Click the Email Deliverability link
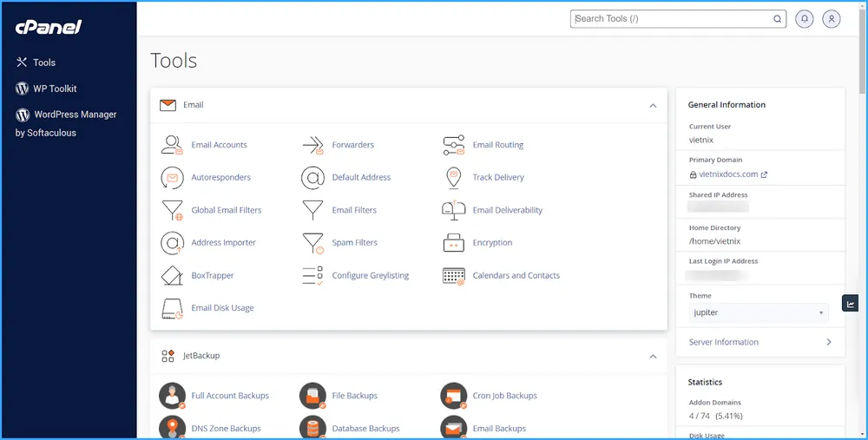The image size is (868, 440). click(507, 210)
